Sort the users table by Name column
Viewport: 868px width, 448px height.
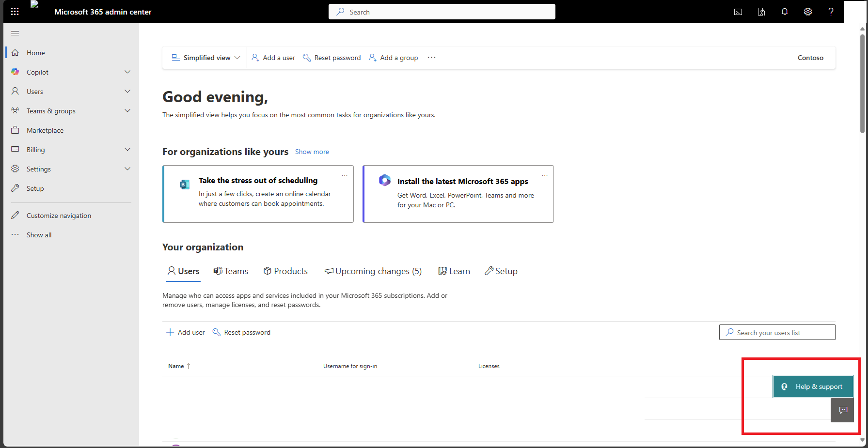pos(179,366)
